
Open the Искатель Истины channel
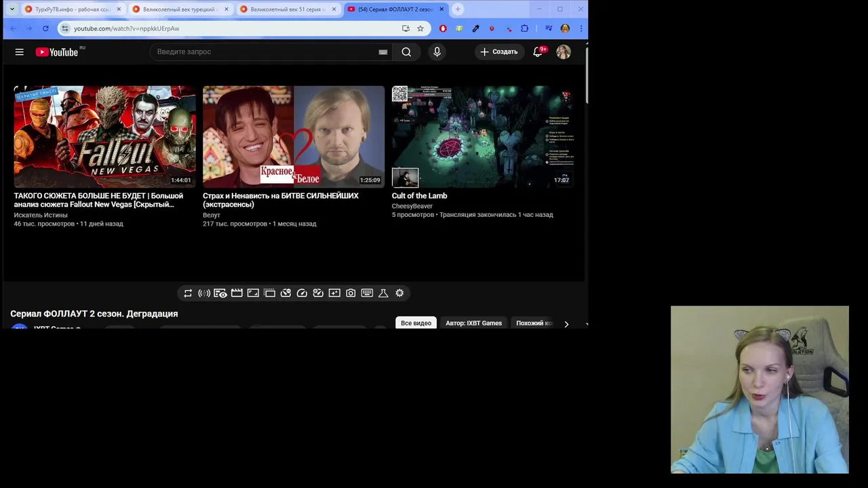tap(41, 215)
